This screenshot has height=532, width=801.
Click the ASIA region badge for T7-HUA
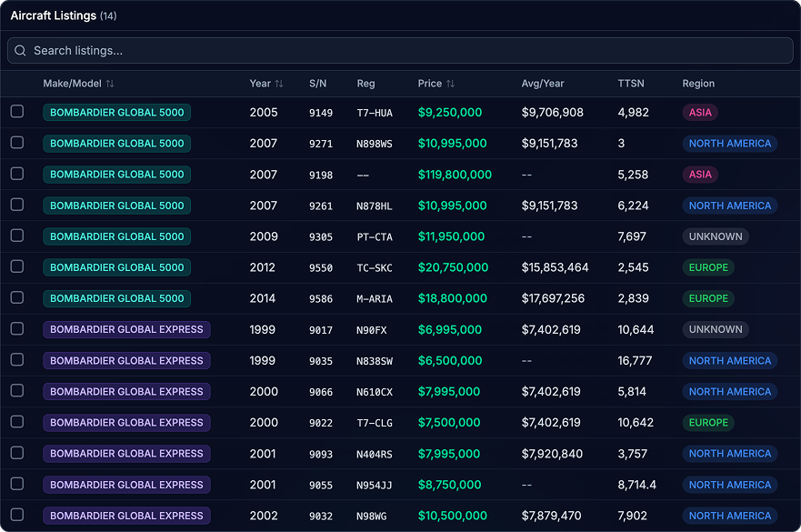click(x=700, y=113)
